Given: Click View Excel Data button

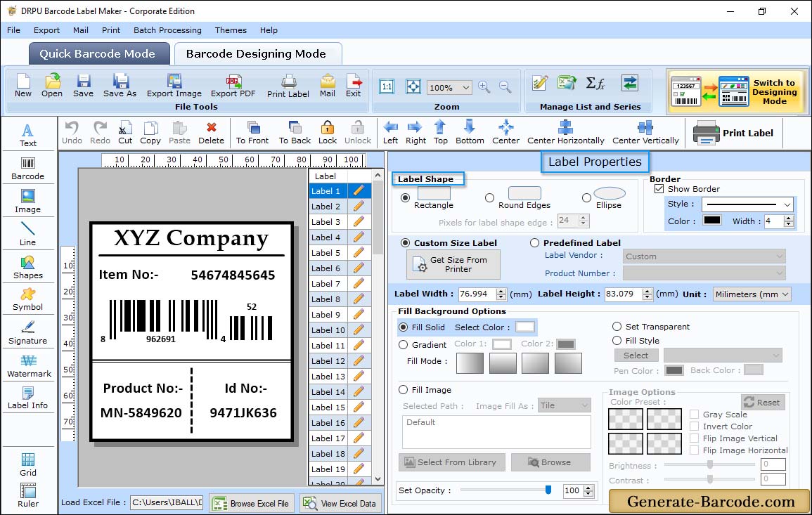Looking at the screenshot, I should click(x=341, y=503).
